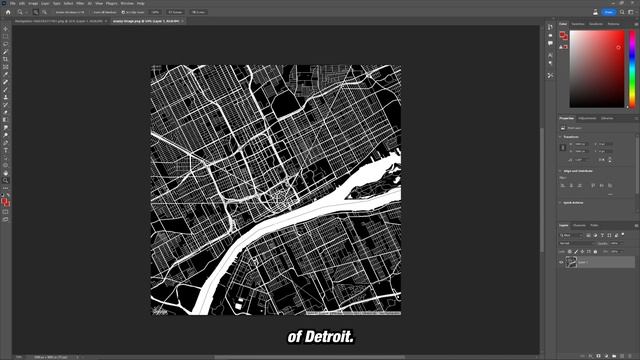640x360 pixels.
Task: Switch to the Channels tab
Action: [579, 225]
